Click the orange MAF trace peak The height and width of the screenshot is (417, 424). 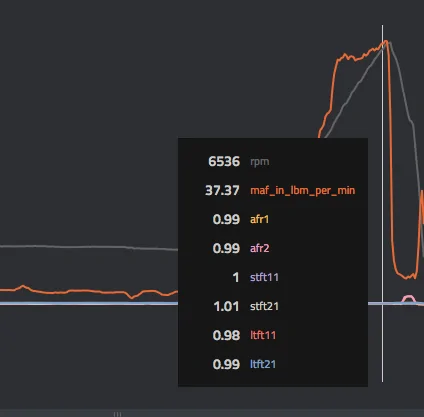[x=386, y=42]
